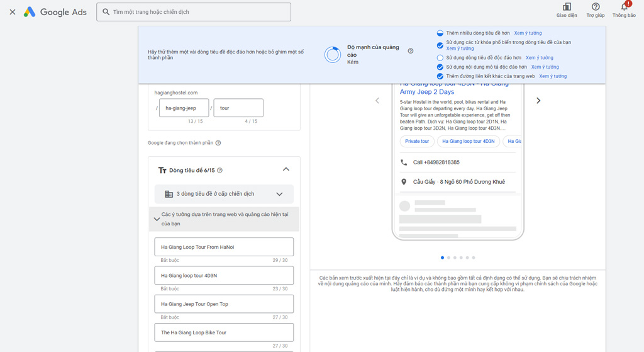Open 'Xem ý tưởng' for unique headlines
This screenshot has width=644, height=352.
point(539,57)
